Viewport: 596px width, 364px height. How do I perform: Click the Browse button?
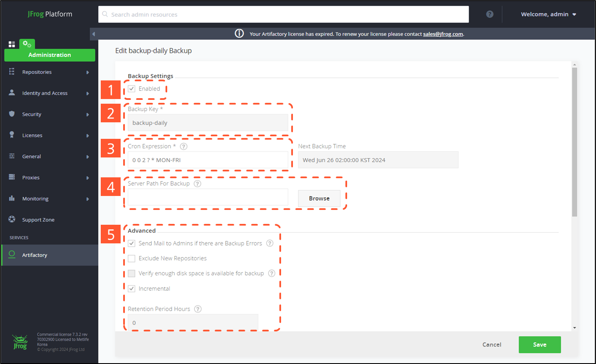tap(319, 199)
